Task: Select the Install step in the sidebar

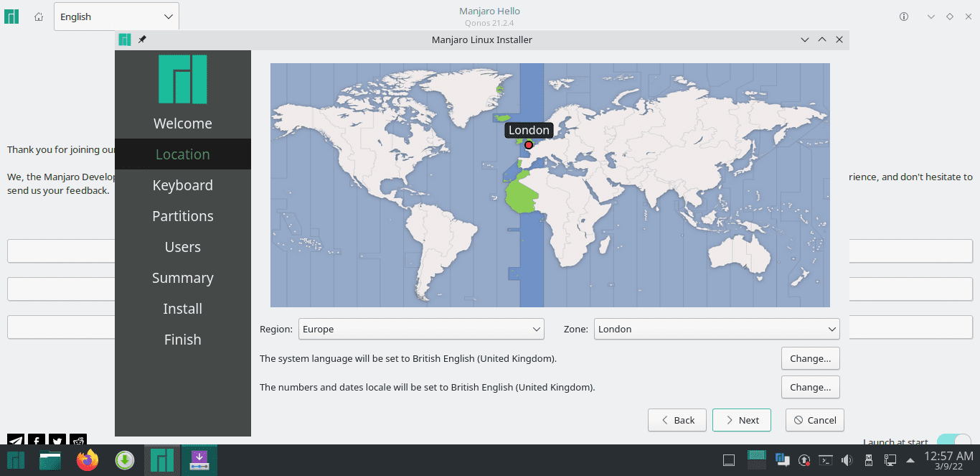Action: 183,309
